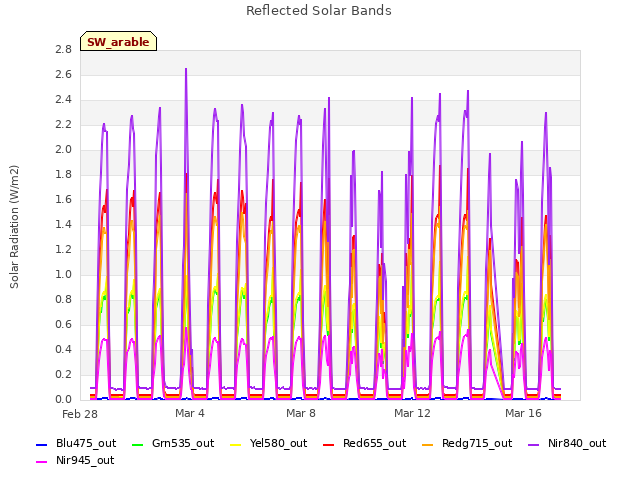Click the Yel580_out legend color swatch
640x480 pixels.
236,444
